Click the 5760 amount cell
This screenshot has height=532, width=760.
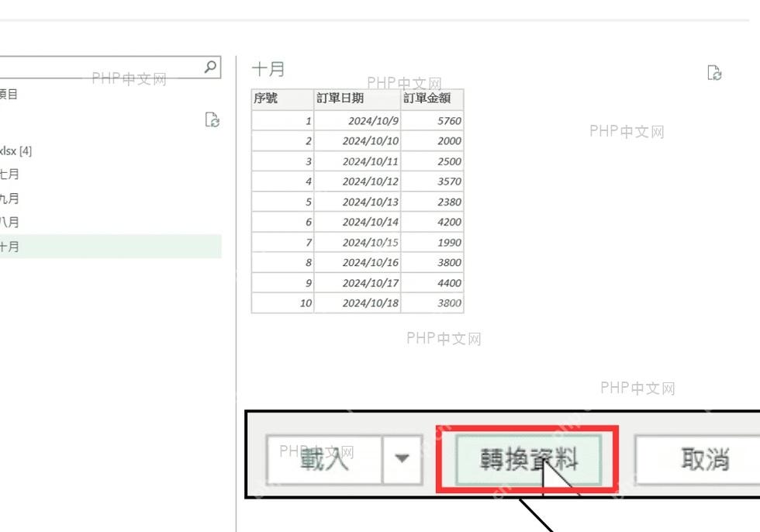pyautogui.click(x=433, y=121)
